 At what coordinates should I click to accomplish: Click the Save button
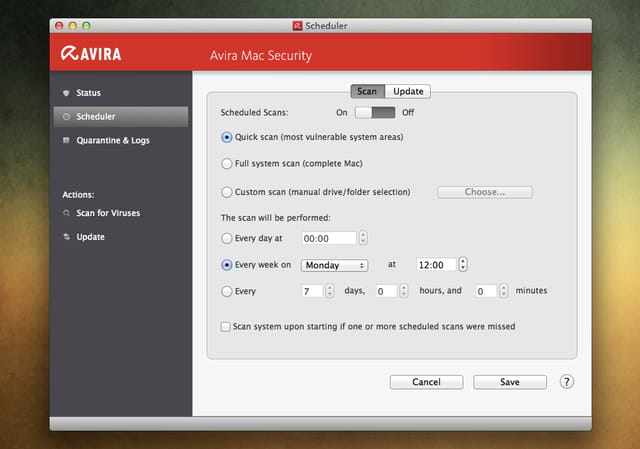coord(510,382)
